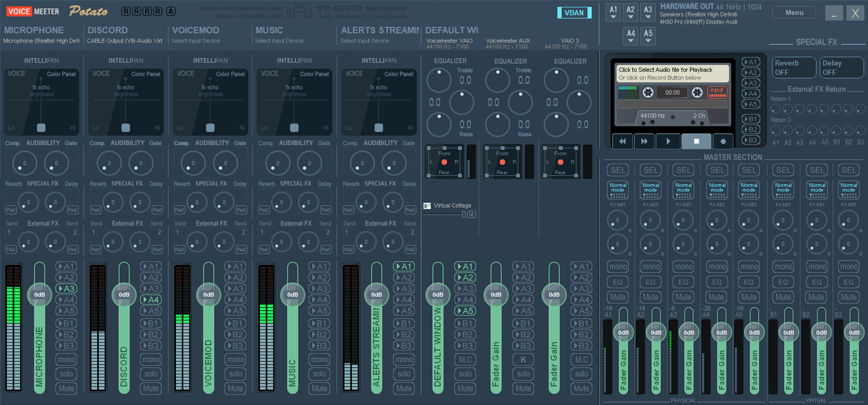Click Microphone Comp. knob
This screenshot has width=868, height=405.
(x=24, y=164)
